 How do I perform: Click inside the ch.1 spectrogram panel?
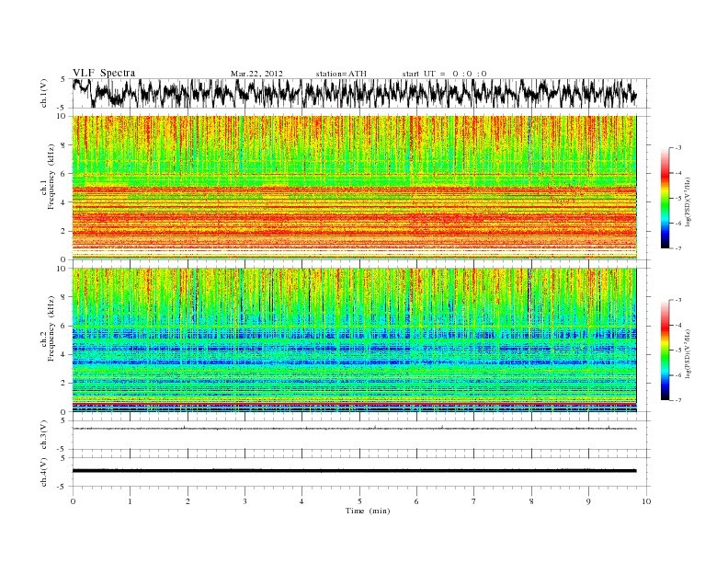click(354, 188)
